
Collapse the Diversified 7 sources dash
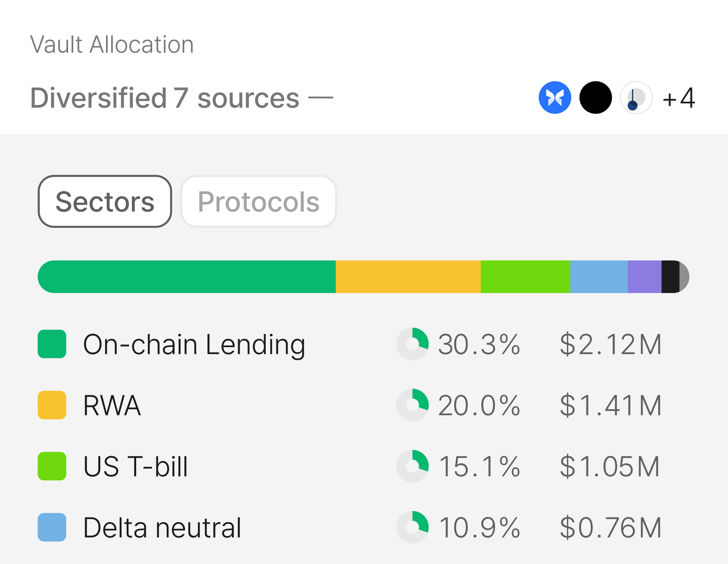tap(321, 98)
